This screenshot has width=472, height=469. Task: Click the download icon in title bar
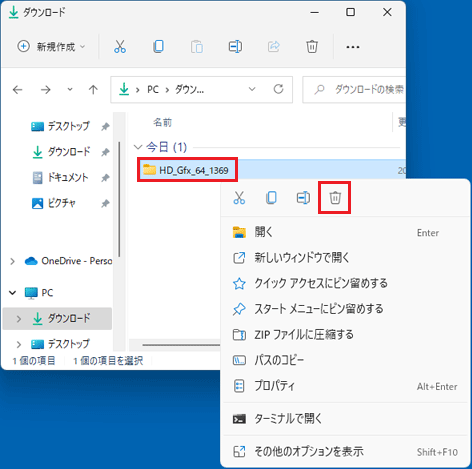(13, 12)
